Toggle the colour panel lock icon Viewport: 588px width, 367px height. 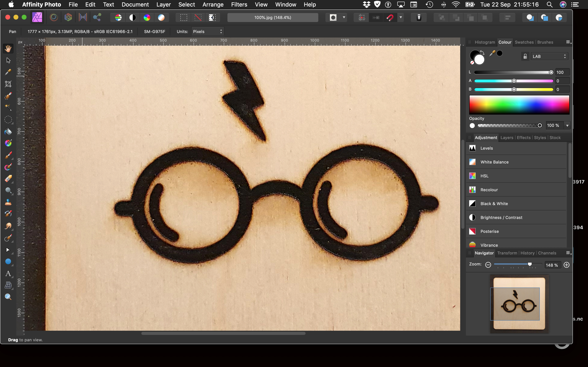point(525,56)
